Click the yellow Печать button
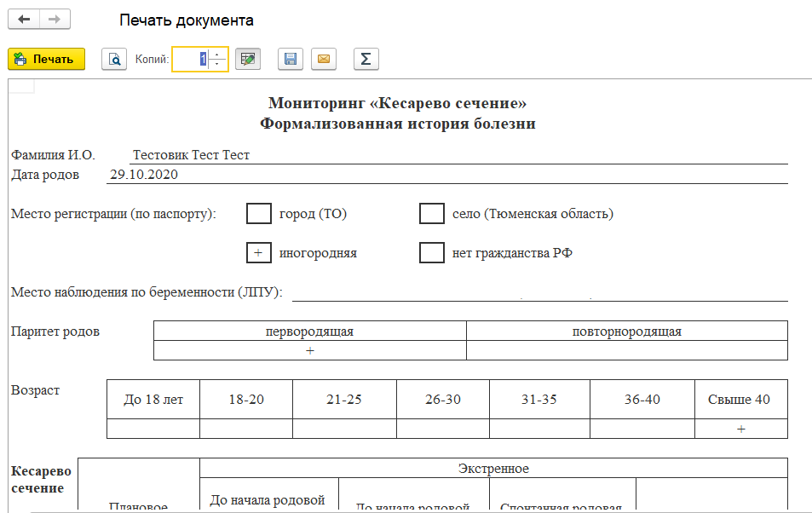Image resolution: width=812 pixels, height=513 pixels. pyautogui.click(x=47, y=59)
